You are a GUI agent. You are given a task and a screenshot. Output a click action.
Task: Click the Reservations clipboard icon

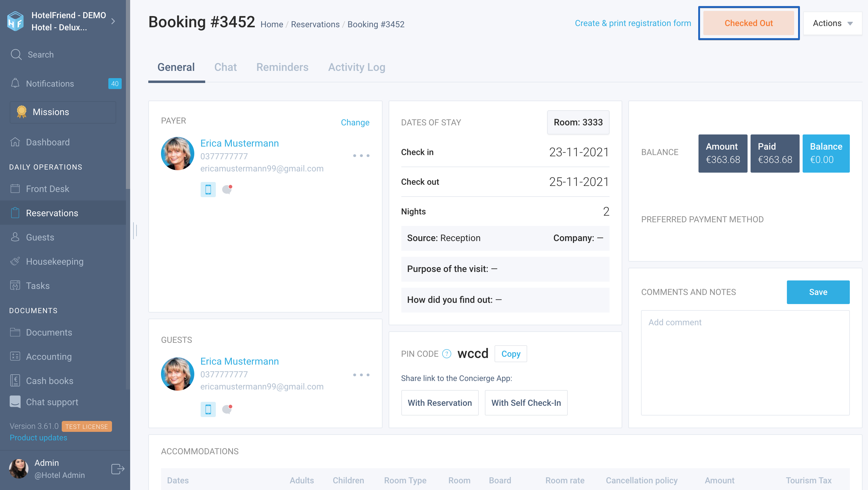point(15,213)
